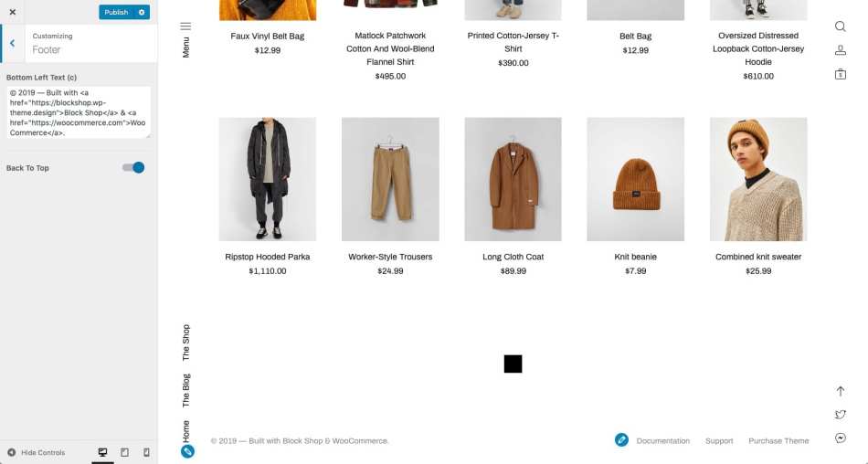Open the Publish settings gear
The image size is (868, 464).
(142, 12)
